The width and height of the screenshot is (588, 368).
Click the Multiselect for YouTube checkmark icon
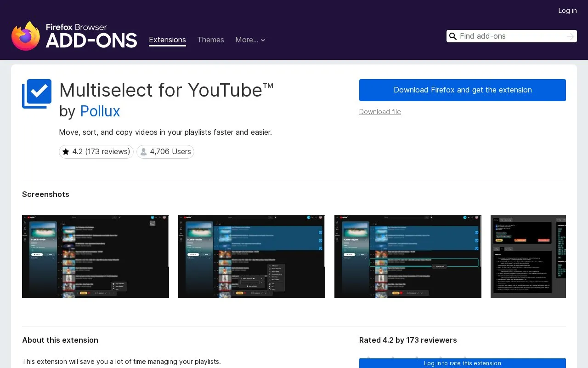[x=37, y=94]
